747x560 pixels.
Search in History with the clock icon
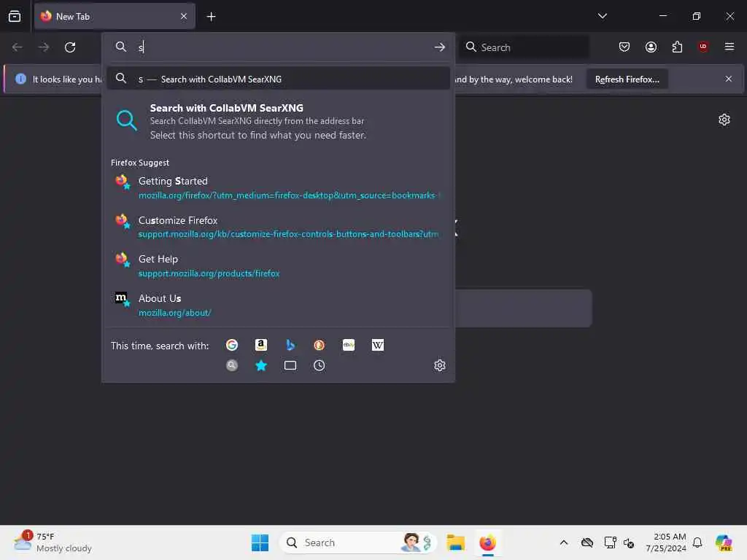tap(320, 365)
